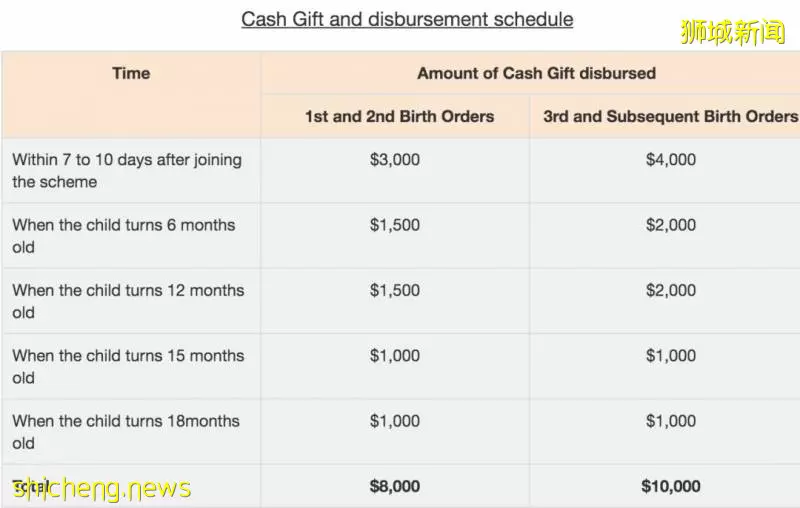Select the Within 7 to 10 days row label

(127, 170)
